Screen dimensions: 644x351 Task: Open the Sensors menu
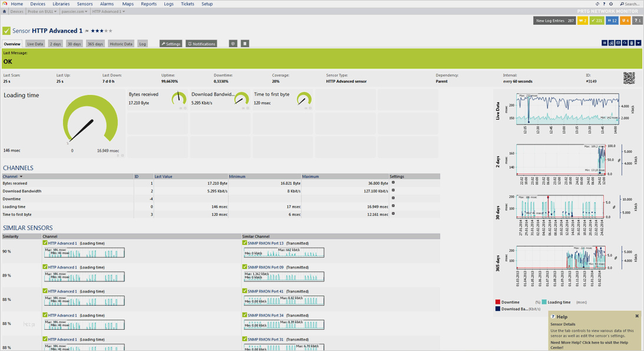click(85, 4)
